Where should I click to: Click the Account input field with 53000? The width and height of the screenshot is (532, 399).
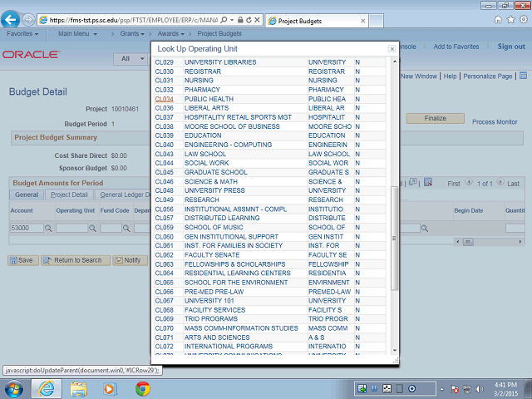27,228
